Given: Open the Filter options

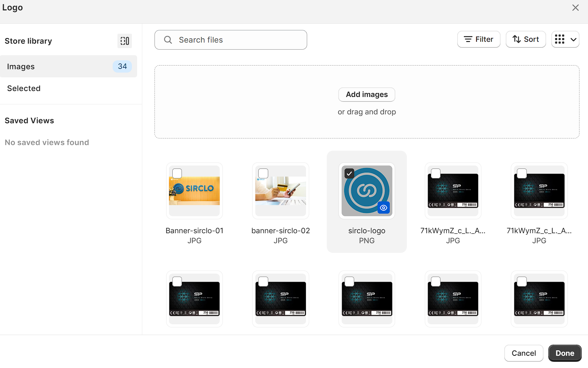Looking at the screenshot, I should tap(479, 39).
